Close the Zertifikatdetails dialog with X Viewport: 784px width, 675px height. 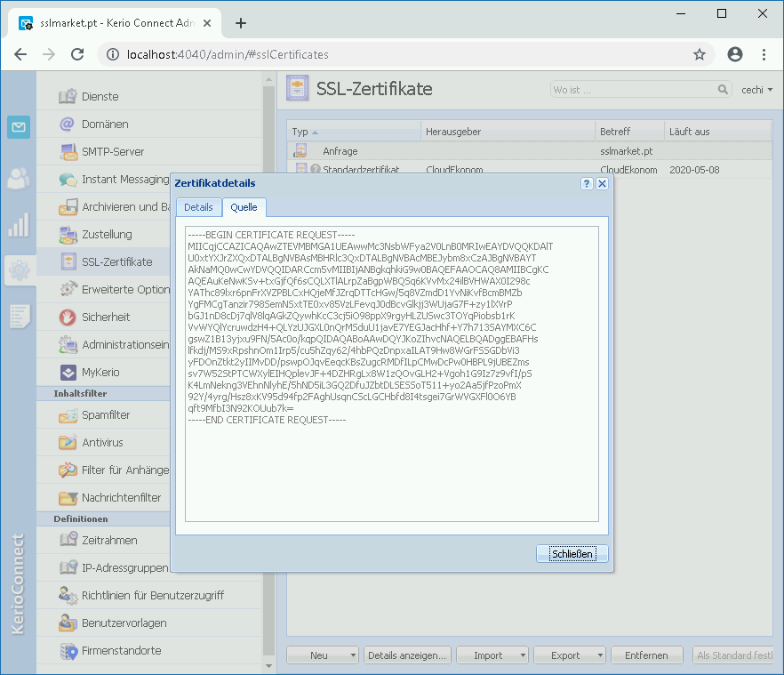(602, 183)
